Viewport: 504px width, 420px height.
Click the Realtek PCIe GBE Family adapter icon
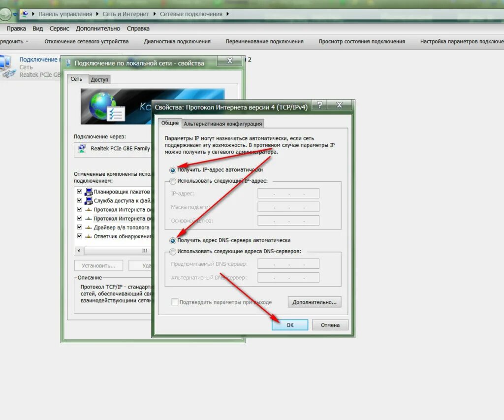82,148
